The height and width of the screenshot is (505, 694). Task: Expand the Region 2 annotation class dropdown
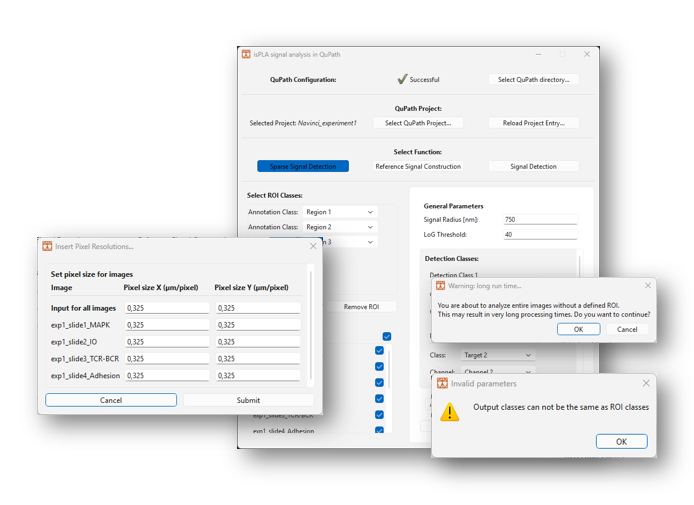pyautogui.click(x=340, y=227)
